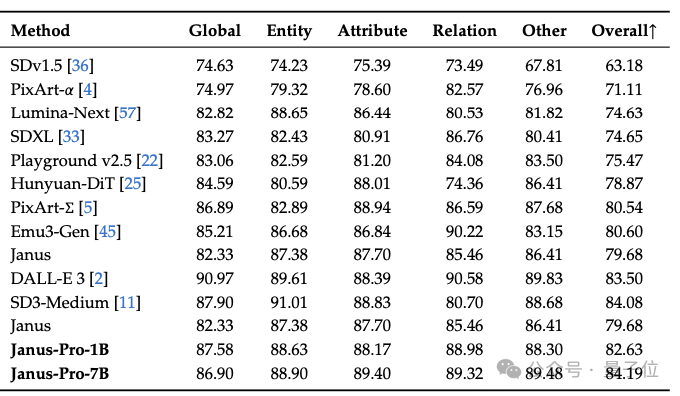Select the Entity column header
Image resolution: width=680 pixels, height=396 pixels.
click(x=289, y=31)
